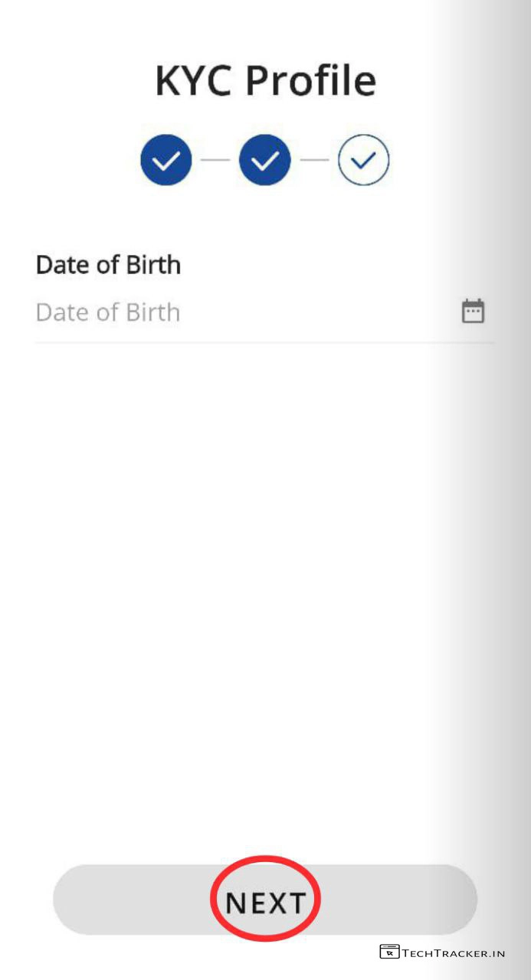The width and height of the screenshot is (531, 980).
Task: Return to step one of KYC progress
Action: pos(166,160)
